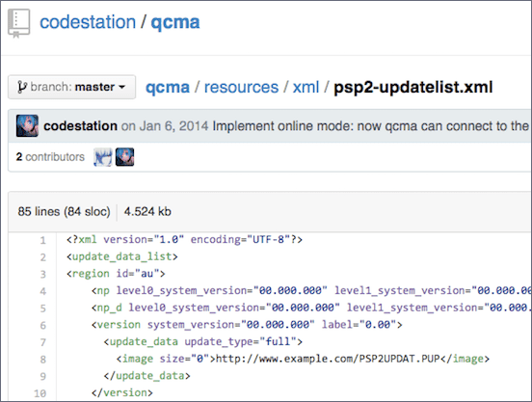Click the PSP2UPDAT.PUP image URL line
This screenshot has width=532, height=402.
303,359
